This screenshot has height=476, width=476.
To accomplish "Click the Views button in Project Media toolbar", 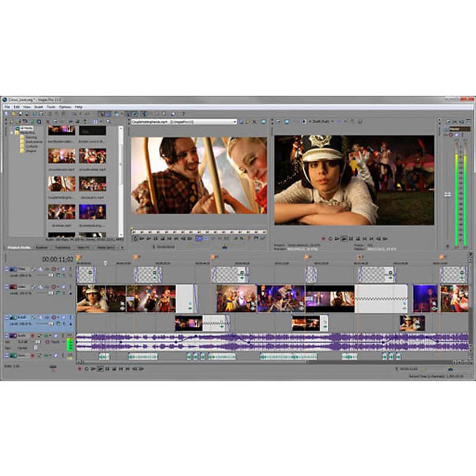I will point(95,121).
